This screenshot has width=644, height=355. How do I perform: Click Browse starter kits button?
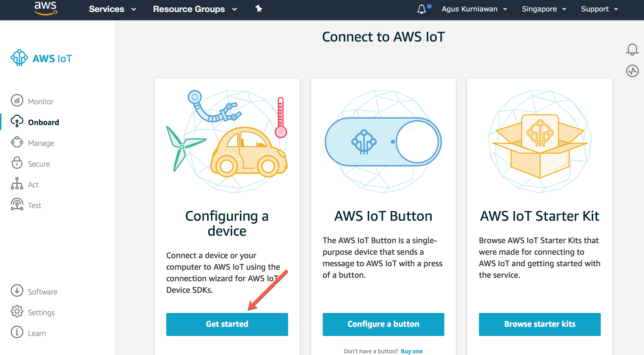(x=540, y=324)
